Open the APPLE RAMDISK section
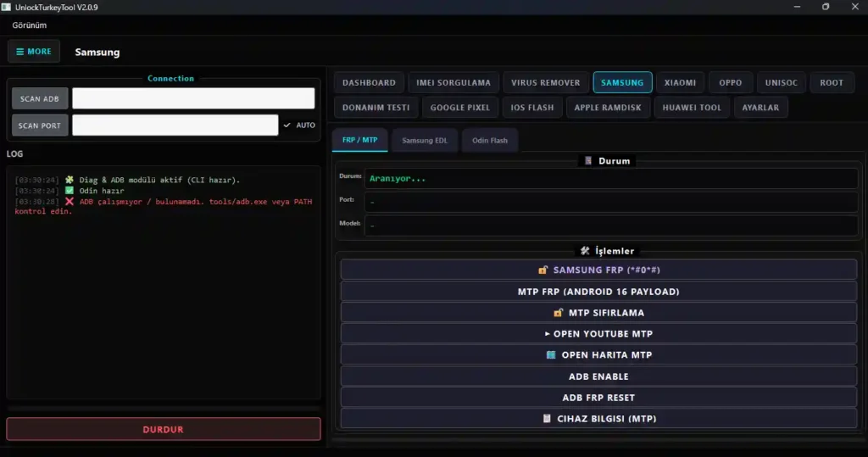Viewport: 868px width, 457px height. 608,108
